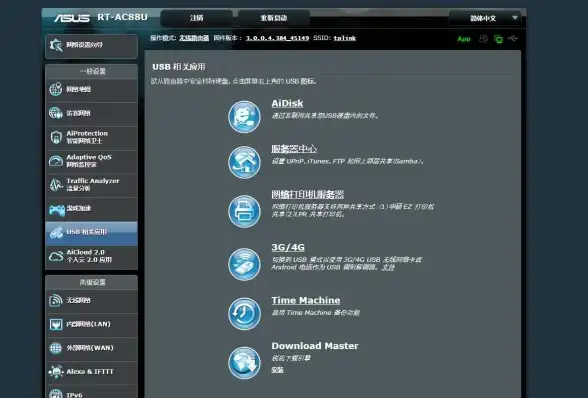
Task: Open 网络设置向导 wizard icon in sidebar
Action: pos(56,45)
